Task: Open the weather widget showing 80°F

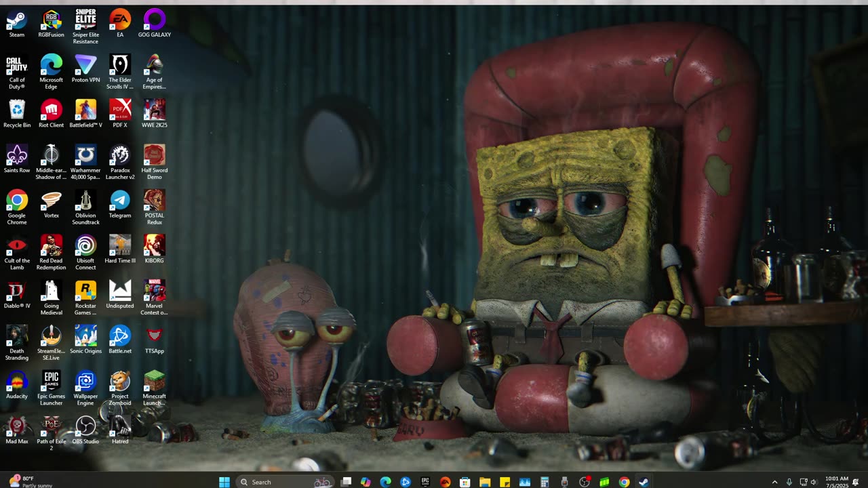Action: coord(31,482)
